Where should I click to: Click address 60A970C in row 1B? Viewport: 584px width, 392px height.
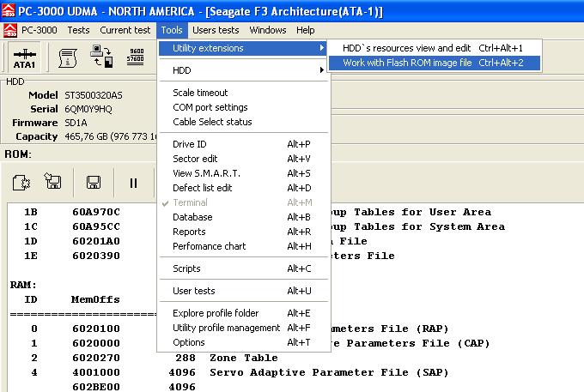click(x=96, y=212)
